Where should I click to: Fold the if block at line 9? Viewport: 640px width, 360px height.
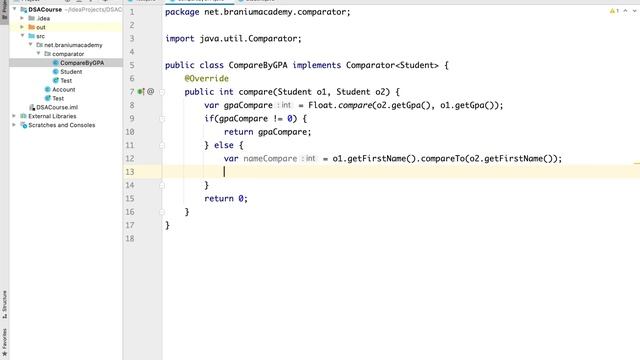[x=162, y=119]
